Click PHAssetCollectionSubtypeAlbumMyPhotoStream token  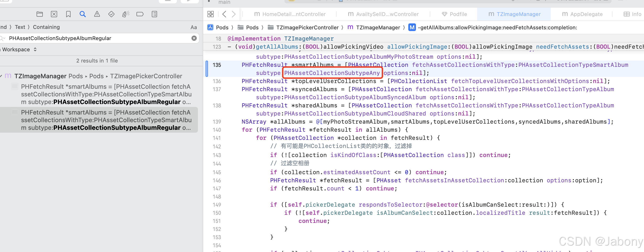pyautogui.click(x=359, y=57)
